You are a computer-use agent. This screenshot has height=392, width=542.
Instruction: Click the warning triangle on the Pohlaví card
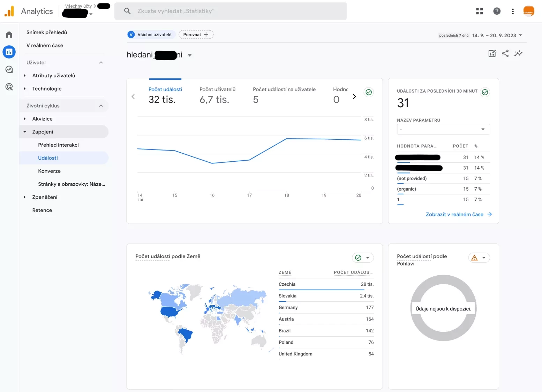(474, 258)
